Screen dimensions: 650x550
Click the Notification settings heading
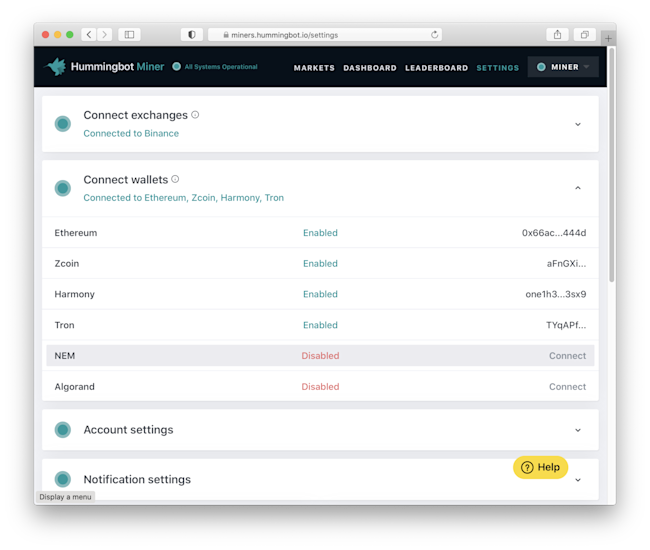(137, 480)
